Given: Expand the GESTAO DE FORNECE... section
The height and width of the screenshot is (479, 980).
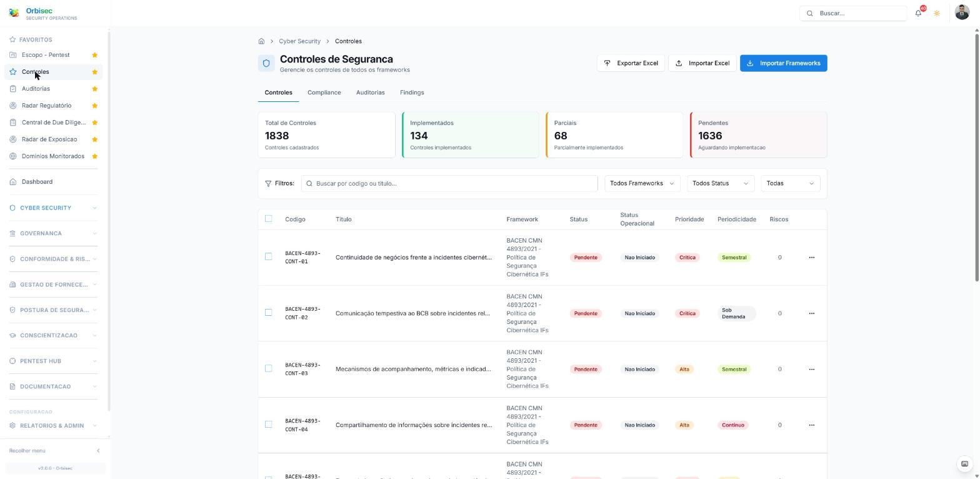Looking at the screenshot, I should (x=53, y=285).
